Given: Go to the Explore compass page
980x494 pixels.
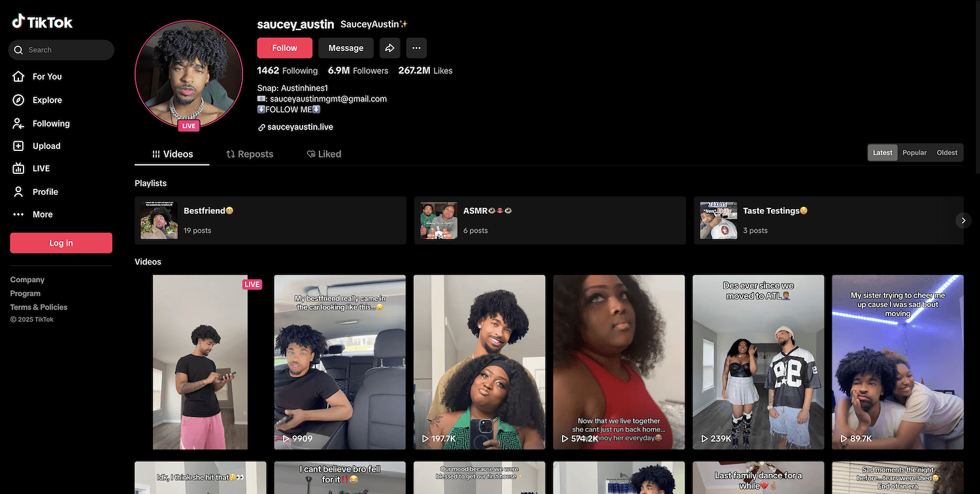Looking at the screenshot, I should coord(46,100).
